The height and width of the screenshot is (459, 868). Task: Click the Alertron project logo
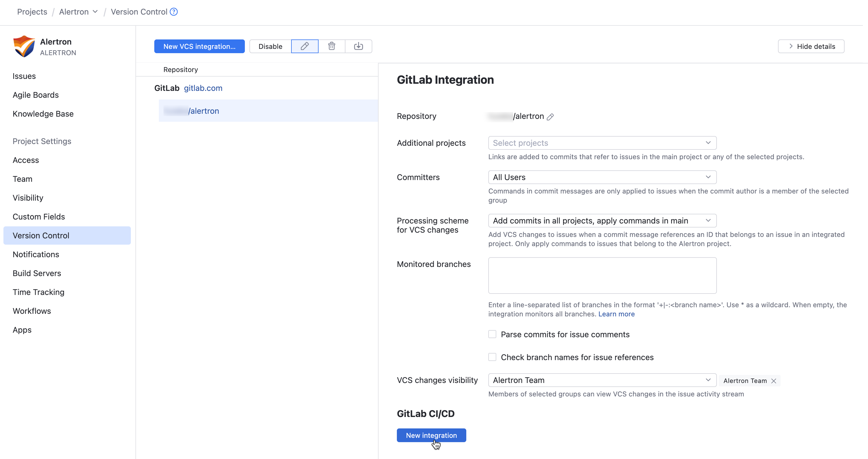[24, 47]
